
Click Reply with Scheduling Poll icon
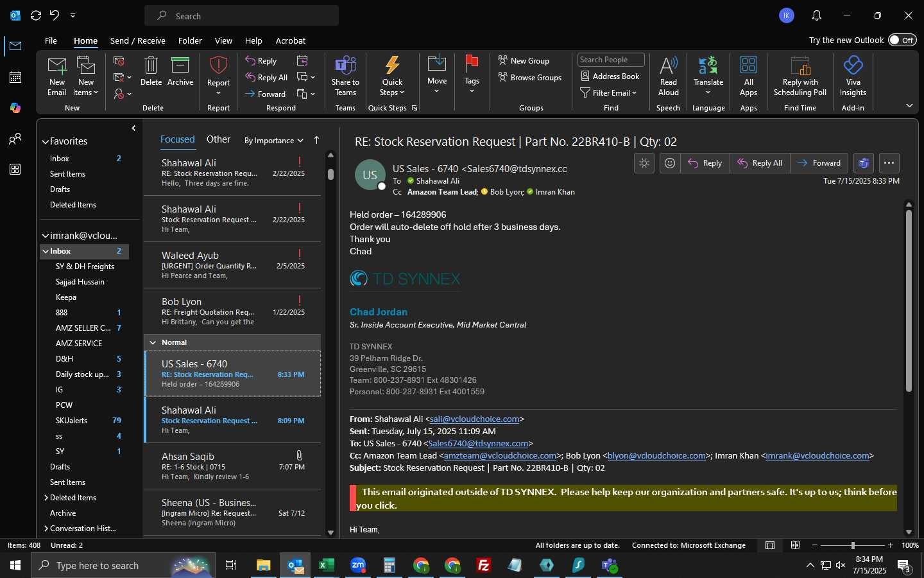[x=800, y=66]
